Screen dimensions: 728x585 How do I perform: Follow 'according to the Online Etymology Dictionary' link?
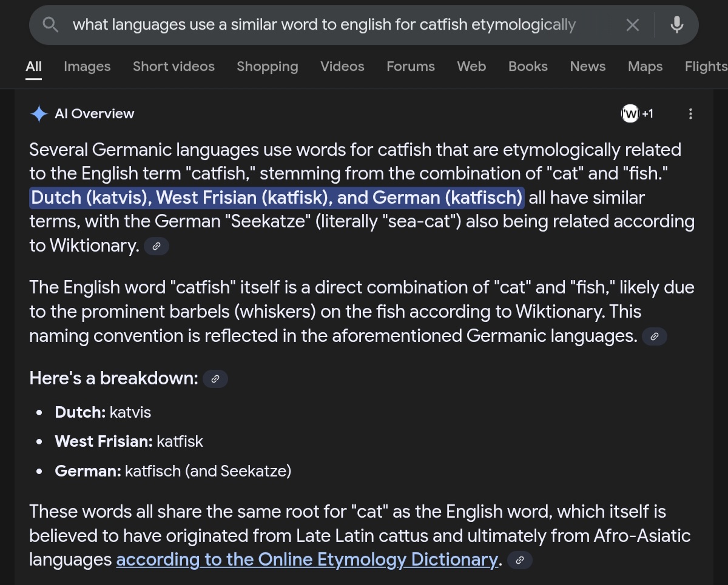[306, 560]
